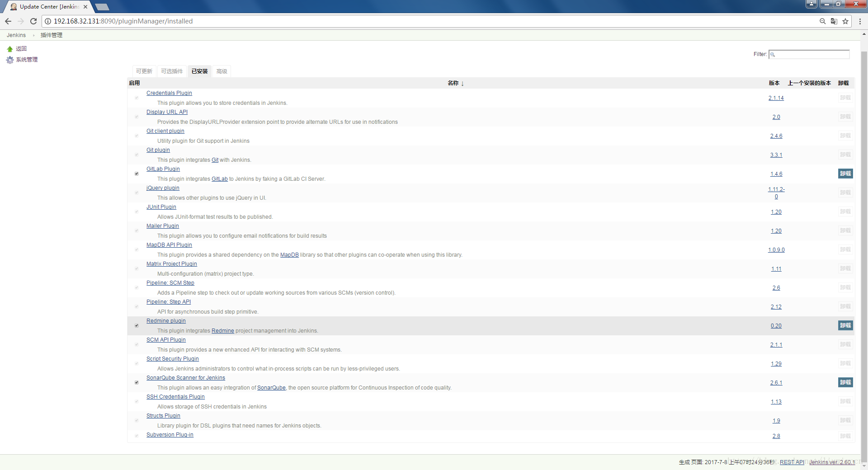
Task: Click the Jenkins favicon on the tab
Action: coord(14,7)
